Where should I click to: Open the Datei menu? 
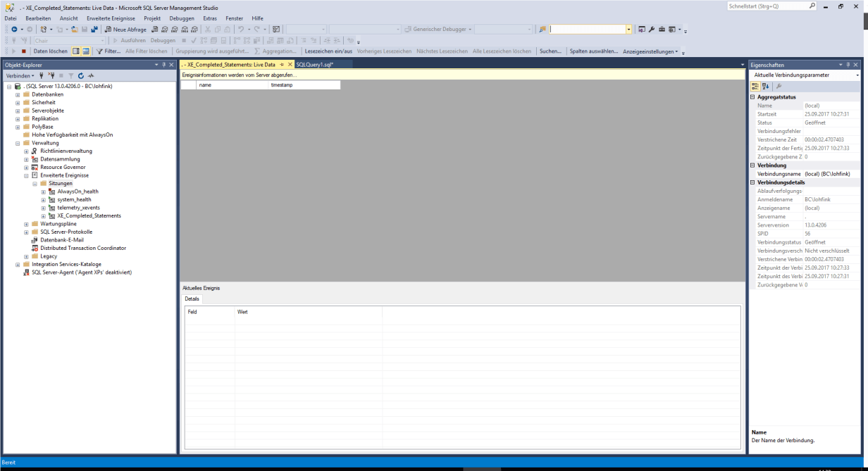(x=11, y=18)
